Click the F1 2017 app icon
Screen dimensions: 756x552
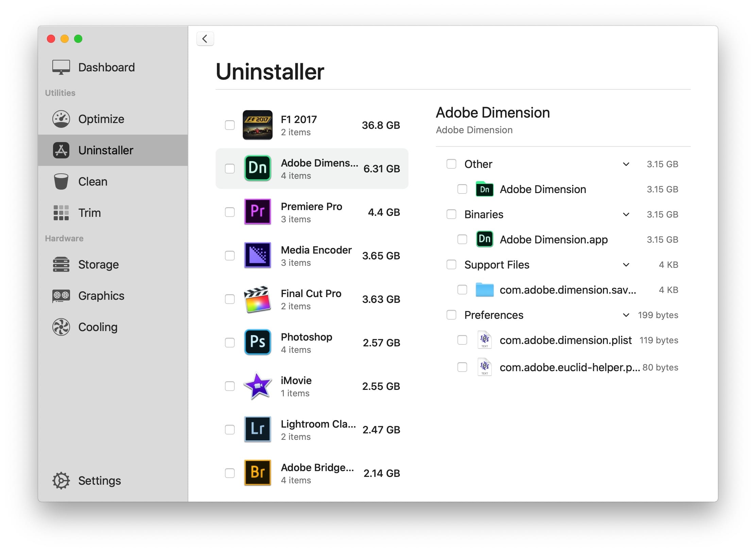click(x=258, y=125)
